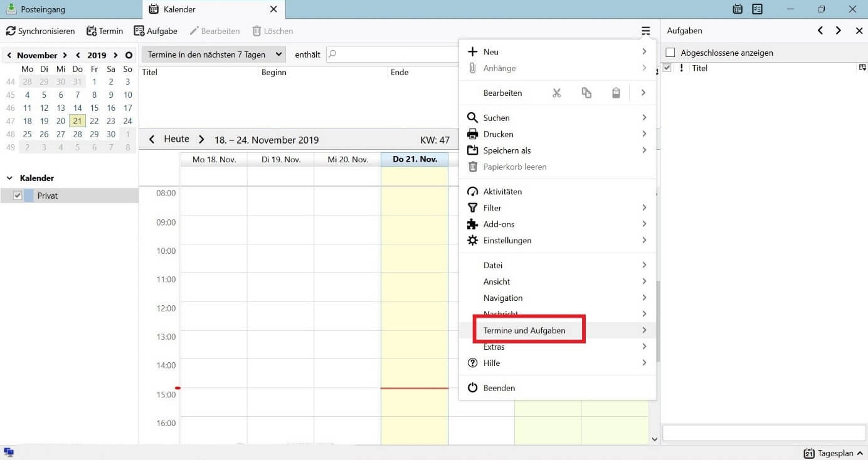This screenshot has width=868, height=460.
Task: Open the 'Termine und Aufgaben' submenu
Action: (x=558, y=330)
